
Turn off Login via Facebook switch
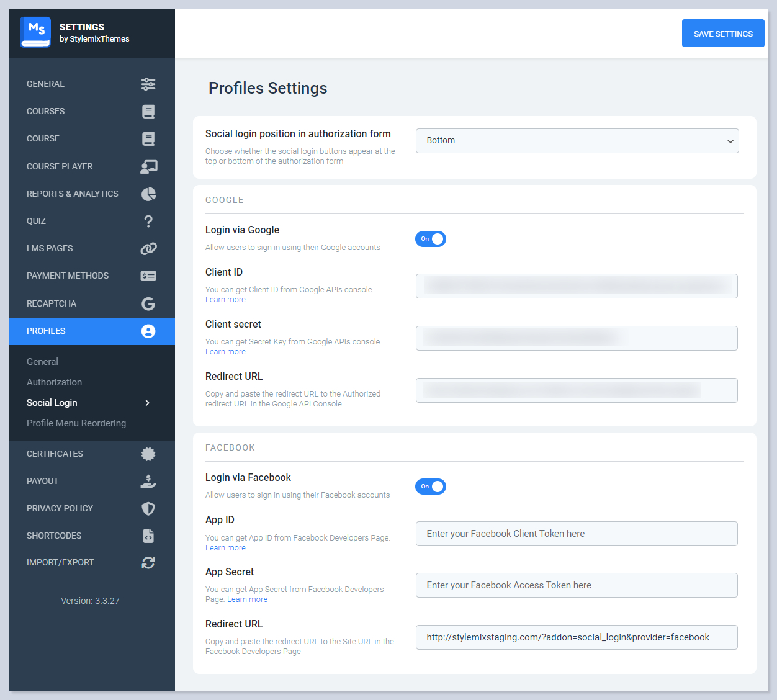[431, 487]
